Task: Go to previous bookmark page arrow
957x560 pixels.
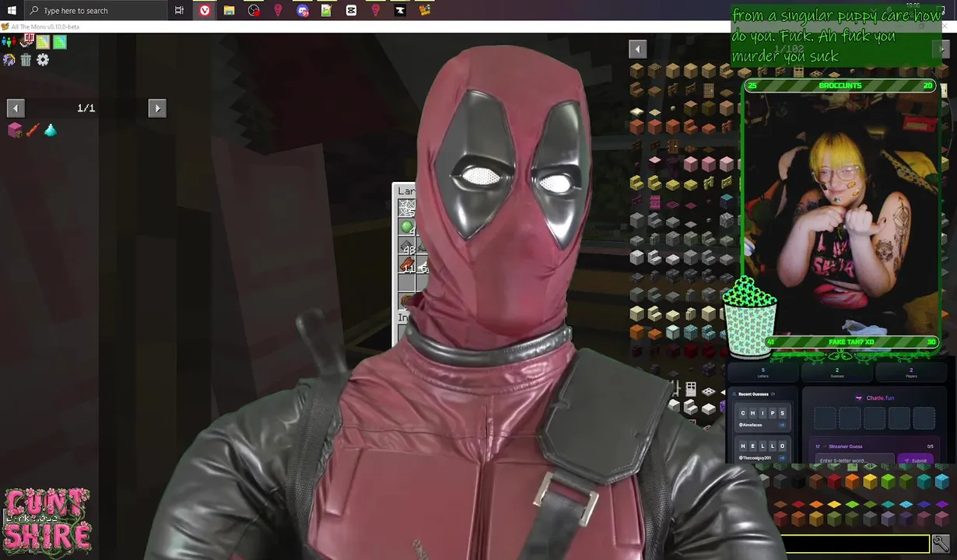Action: tap(16, 108)
